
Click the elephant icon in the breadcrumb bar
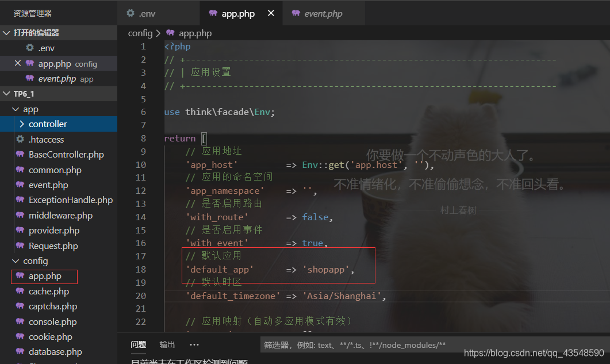170,33
